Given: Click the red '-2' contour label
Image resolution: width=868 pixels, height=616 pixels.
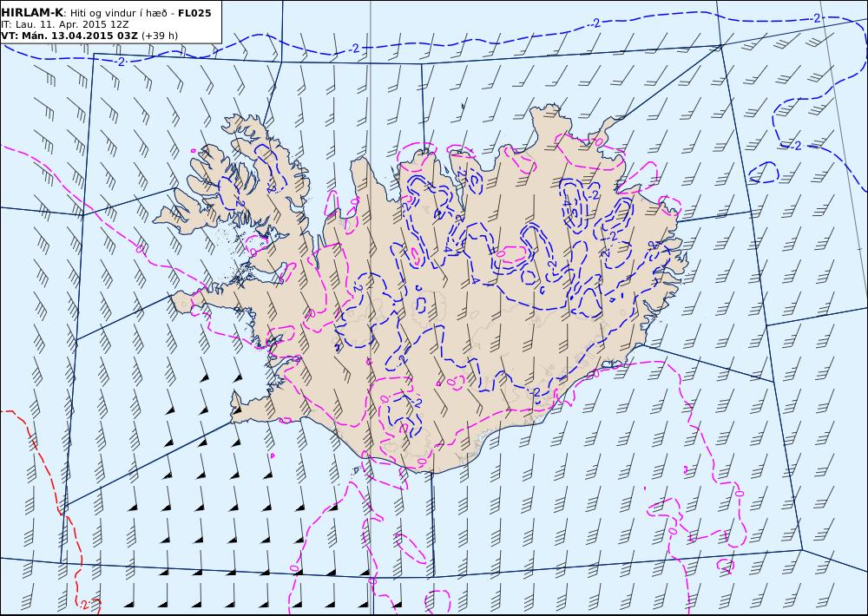Looking at the screenshot, I should coord(83,603).
